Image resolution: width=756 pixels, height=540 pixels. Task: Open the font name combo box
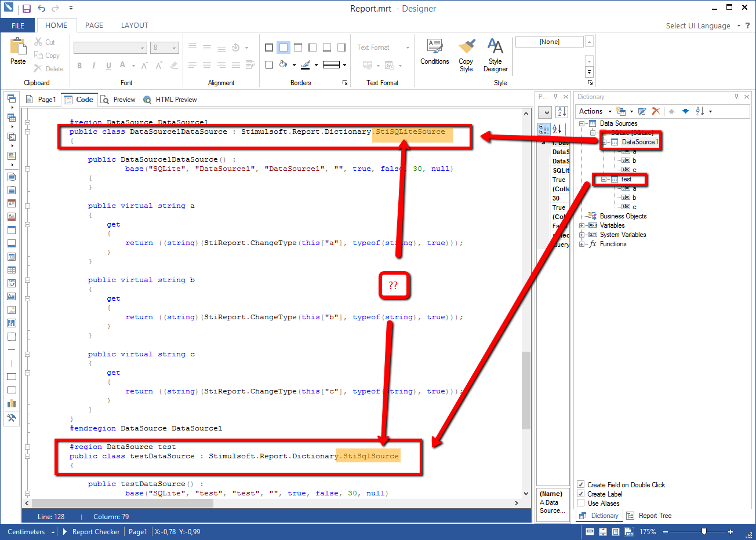(110, 48)
